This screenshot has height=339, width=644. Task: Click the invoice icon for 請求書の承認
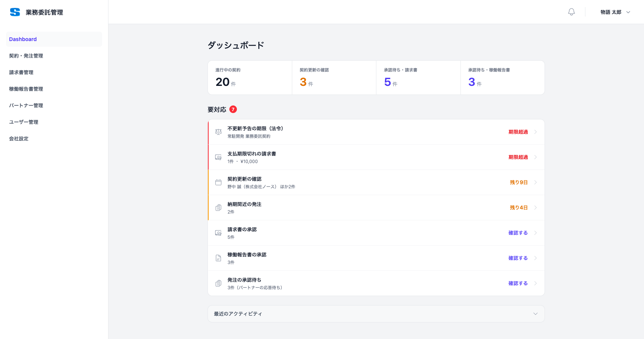[x=218, y=233]
